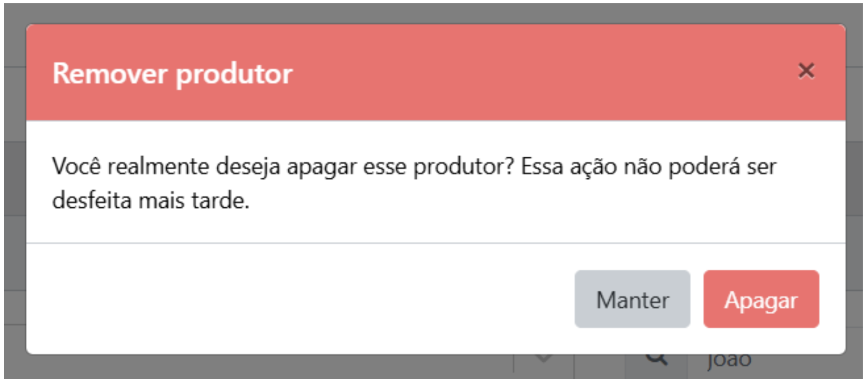Click the dimmed joao text behind the dialog
The image size is (868, 385).
tap(729, 361)
